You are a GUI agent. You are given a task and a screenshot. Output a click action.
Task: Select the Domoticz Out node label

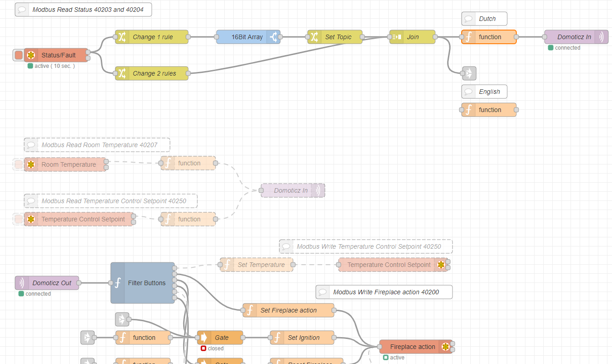[x=52, y=283]
